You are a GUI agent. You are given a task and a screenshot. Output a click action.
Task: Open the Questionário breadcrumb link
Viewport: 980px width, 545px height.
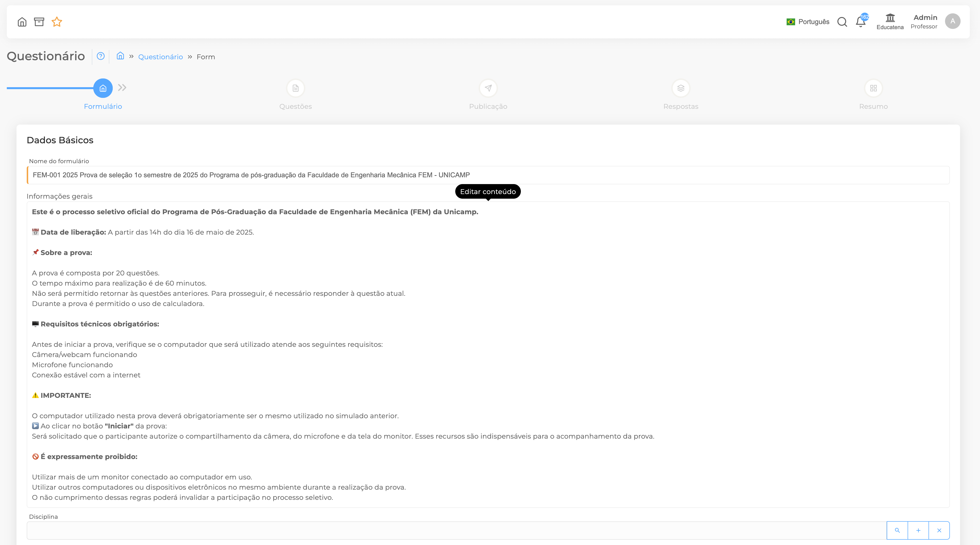click(x=161, y=57)
